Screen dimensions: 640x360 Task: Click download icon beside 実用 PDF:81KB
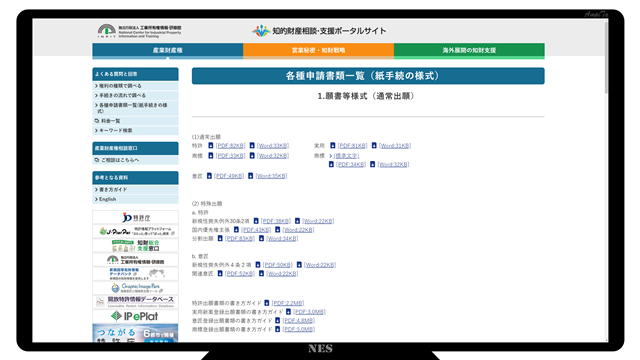[333, 145]
